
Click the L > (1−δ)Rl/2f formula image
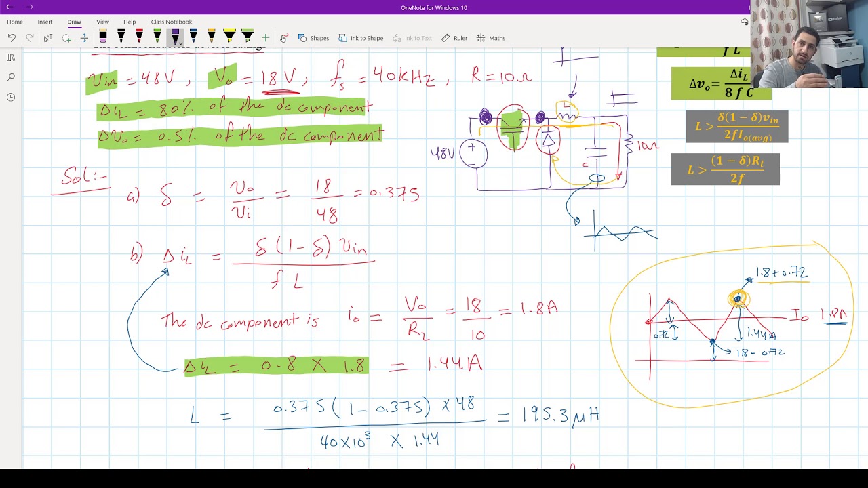pos(726,169)
